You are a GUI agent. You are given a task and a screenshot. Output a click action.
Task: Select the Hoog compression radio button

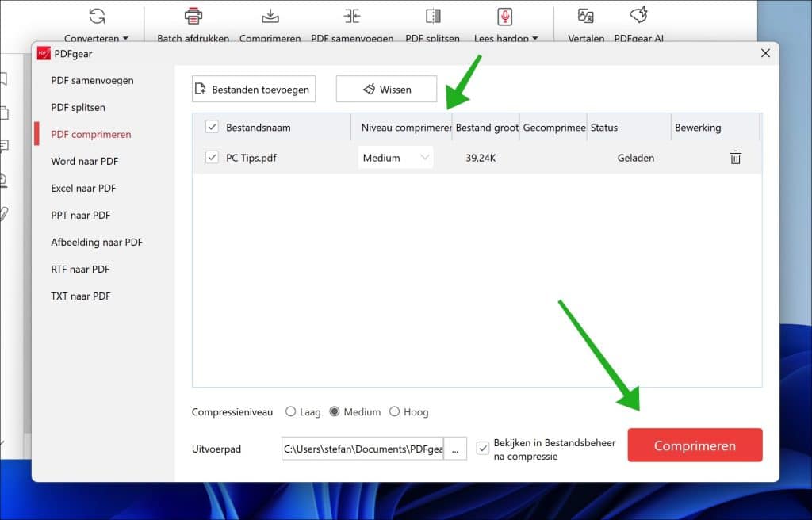pos(395,411)
